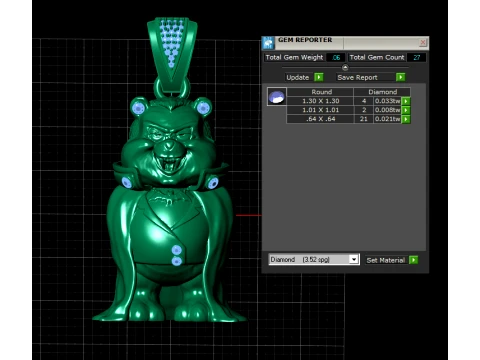Click green arrow for .64 X .64 row
Viewport: 480px width, 360px height.
[x=406, y=119]
